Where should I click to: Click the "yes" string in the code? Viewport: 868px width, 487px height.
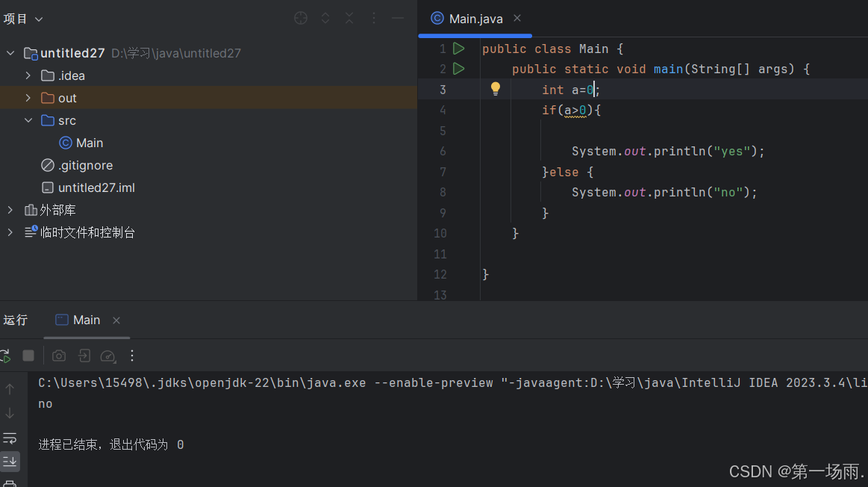click(x=732, y=151)
